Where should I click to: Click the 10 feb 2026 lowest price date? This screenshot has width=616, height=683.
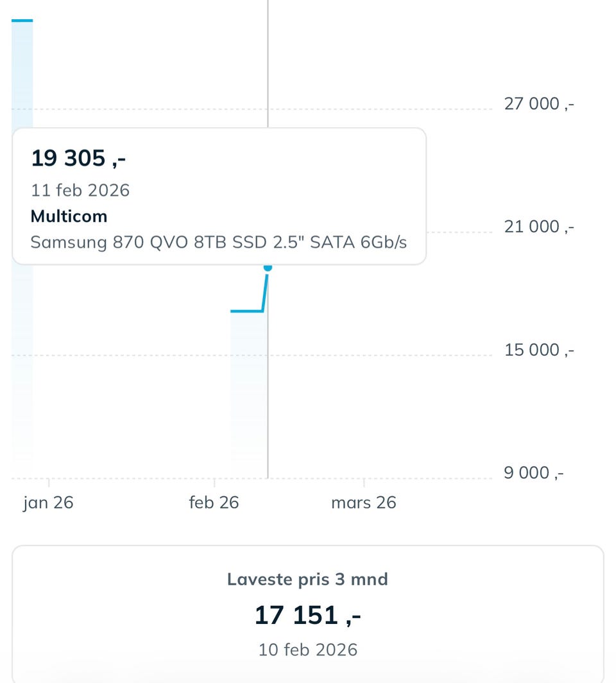(x=307, y=650)
